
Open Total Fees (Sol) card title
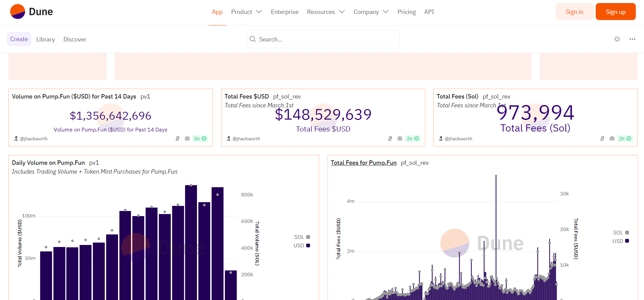(458, 96)
